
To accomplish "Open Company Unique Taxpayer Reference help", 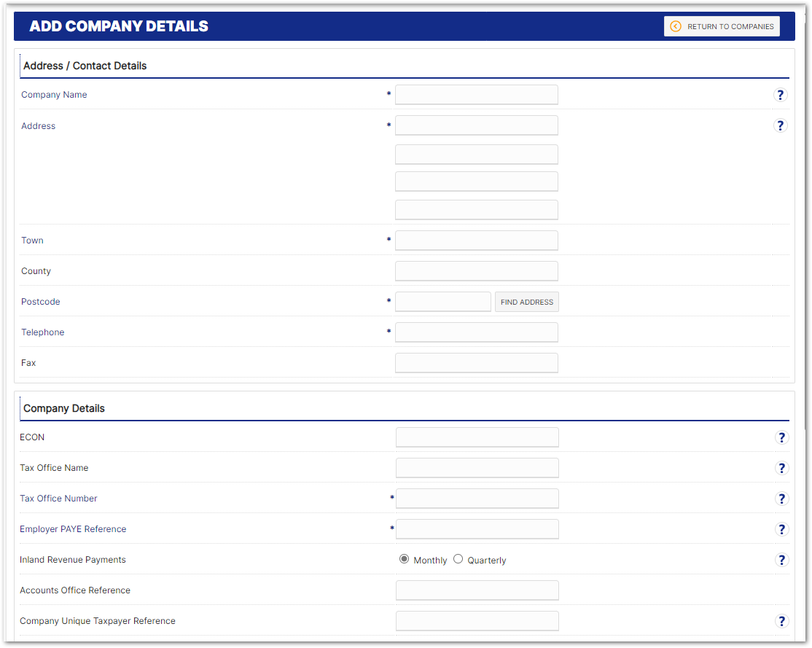I will click(x=781, y=621).
